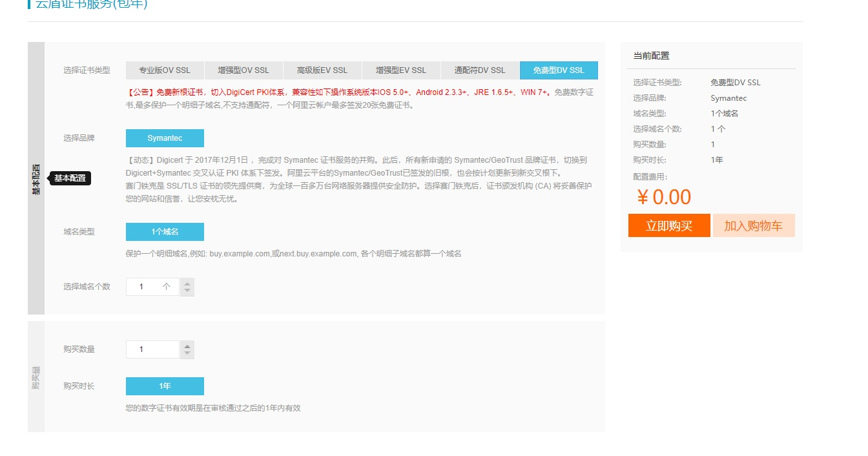Choose the 高级版EV SSL option
Viewport: 868px width, 456px height.
click(x=322, y=70)
